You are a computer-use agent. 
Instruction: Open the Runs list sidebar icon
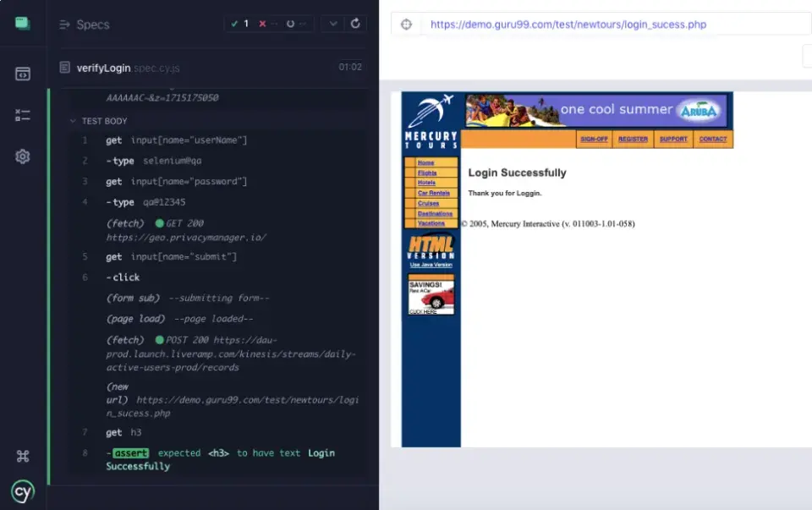click(22, 115)
